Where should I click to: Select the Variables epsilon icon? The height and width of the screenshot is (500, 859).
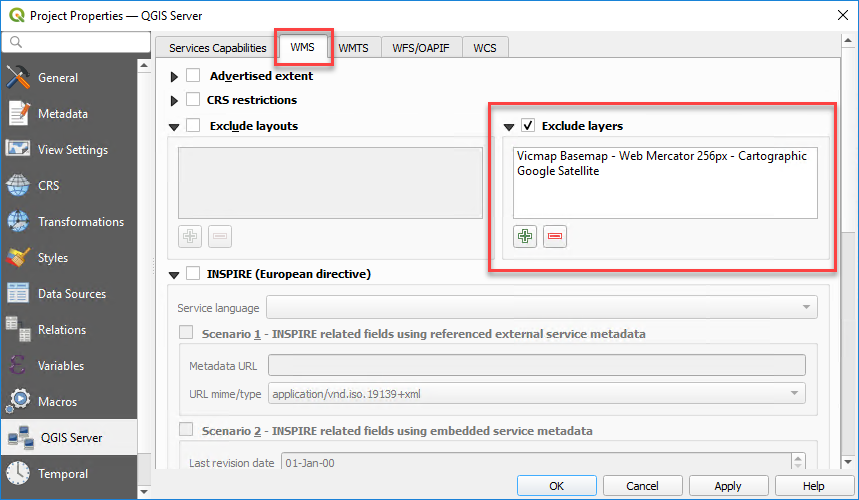(18, 365)
